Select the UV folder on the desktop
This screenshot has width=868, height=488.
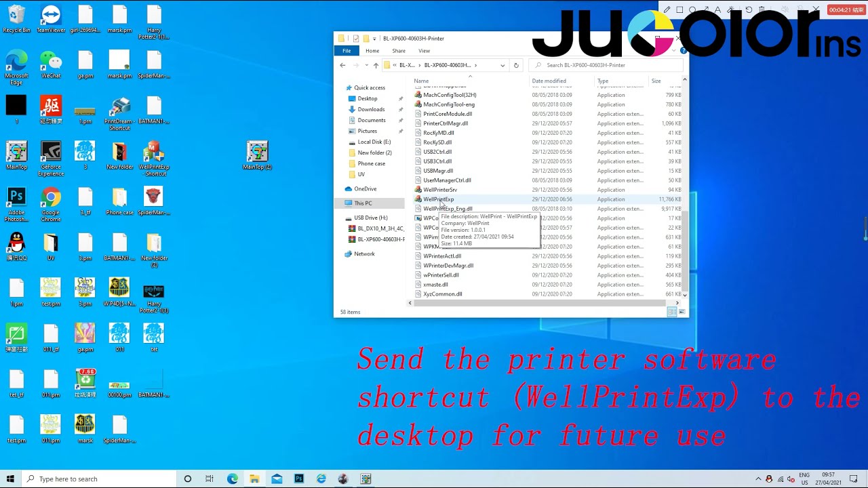coord(51,247)
